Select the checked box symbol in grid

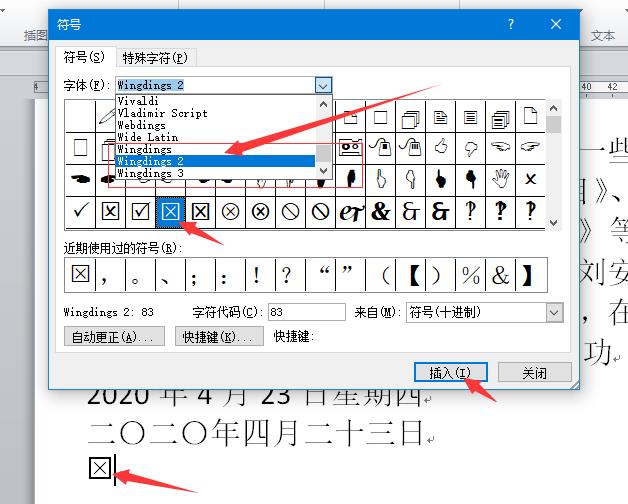click(141, 211)
